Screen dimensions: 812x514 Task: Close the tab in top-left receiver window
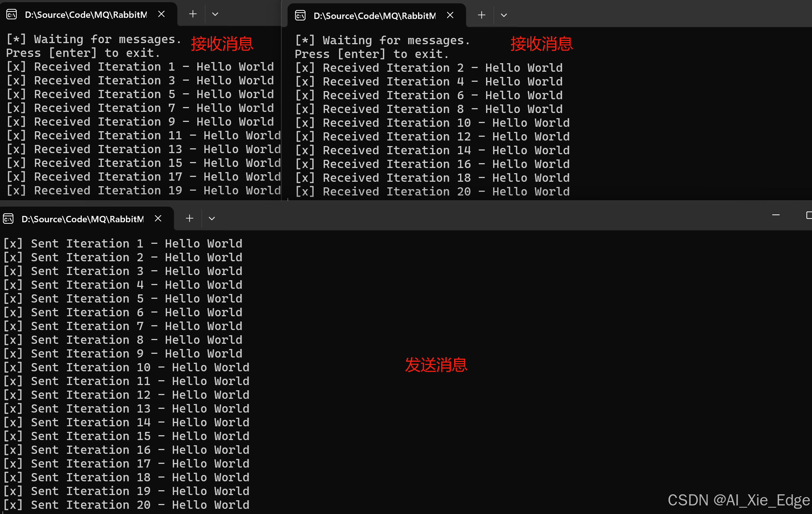tap(161, 14)
